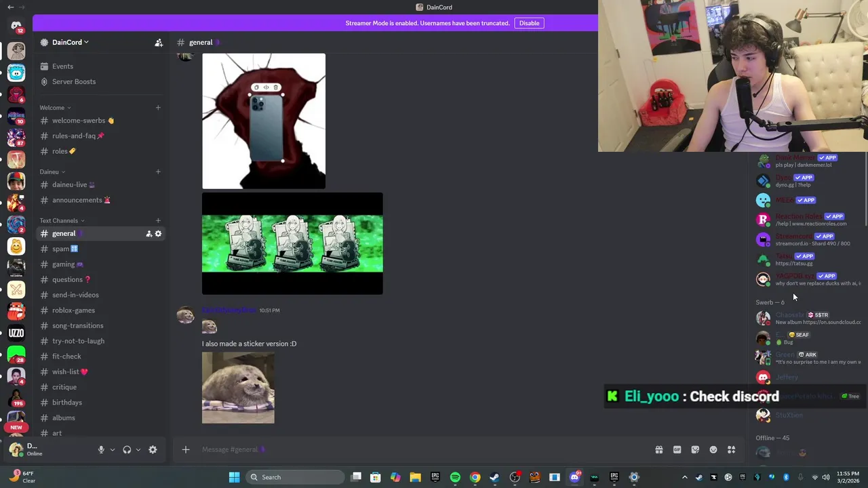Click the Windows taskbar Search box
Image resolution: width=868 pixels, height=488 pixels.
(x=296, y=477)
